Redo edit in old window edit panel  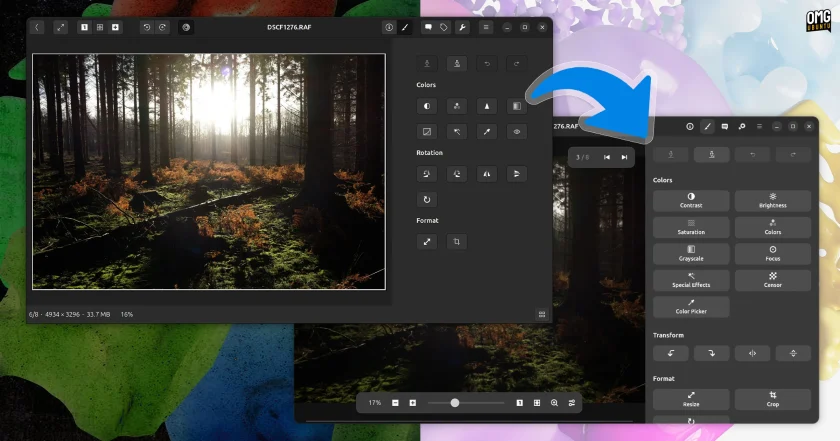click(x=517, y=64)
